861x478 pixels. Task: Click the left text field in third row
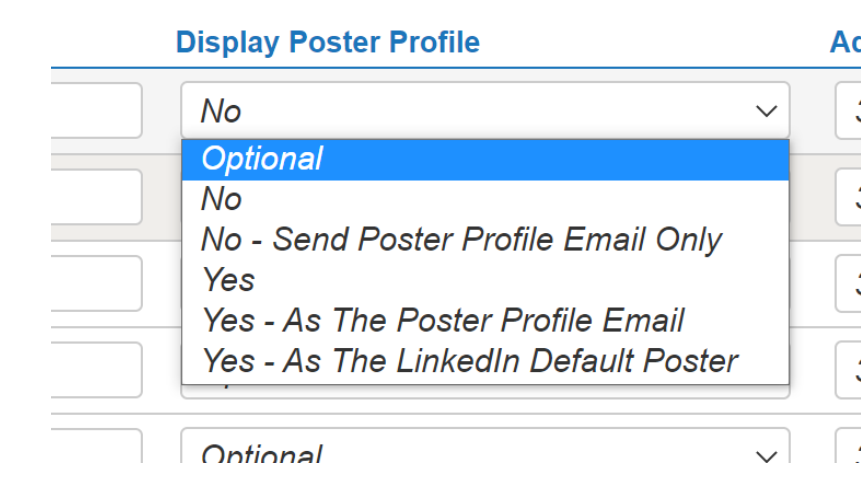pos(96,283)
